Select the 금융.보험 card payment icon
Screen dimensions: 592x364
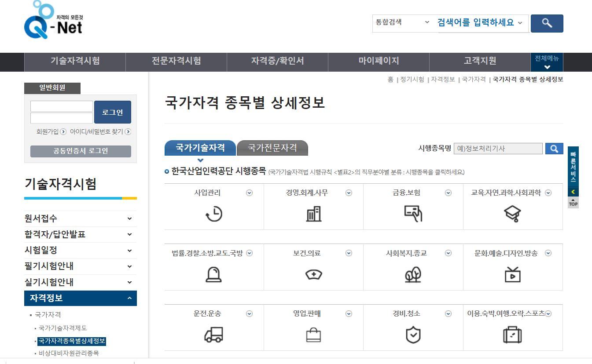[x=413, y=215]
